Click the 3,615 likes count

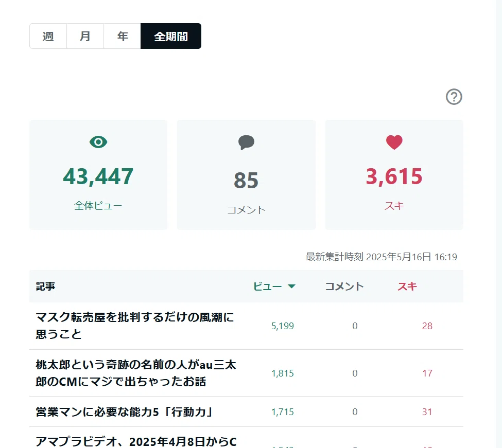coord(394,176)
